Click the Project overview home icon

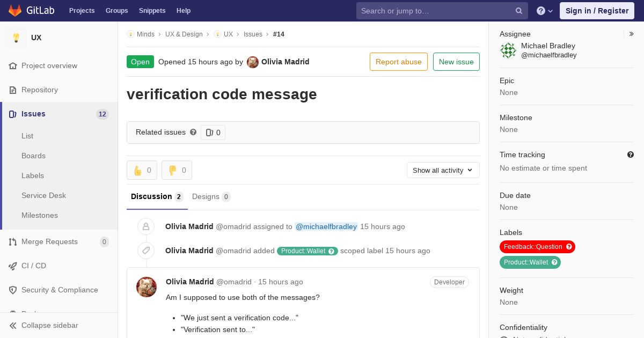coord(13,65)
